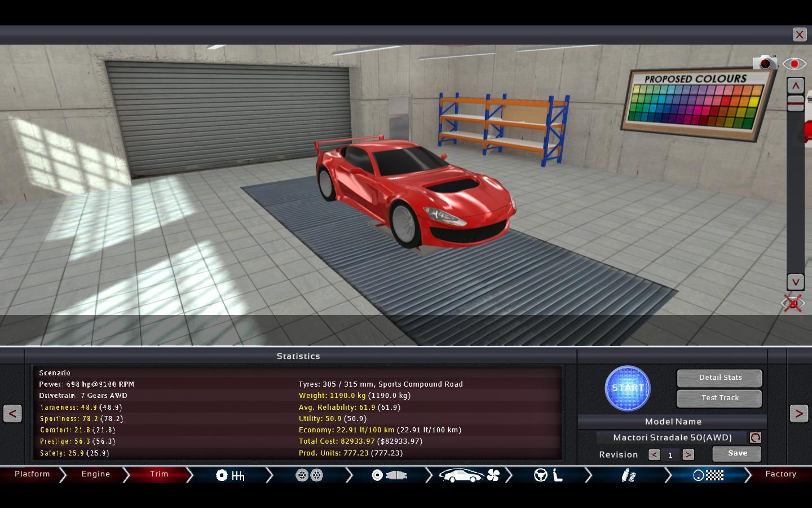Decrease the revision number
This screenshot has height=508, width=812.
point(654,454)
